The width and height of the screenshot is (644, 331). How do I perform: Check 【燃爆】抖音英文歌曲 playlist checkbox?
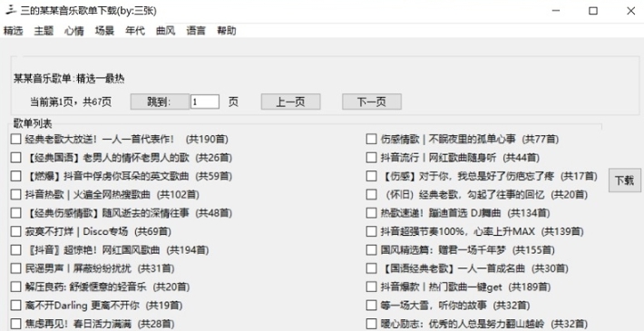click(15, 176)
